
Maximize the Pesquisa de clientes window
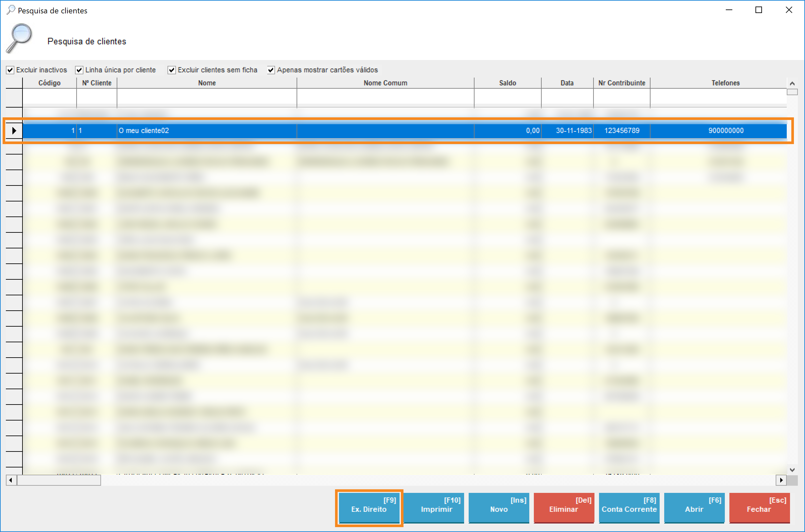pyautogui.click(x=758, y=10)
